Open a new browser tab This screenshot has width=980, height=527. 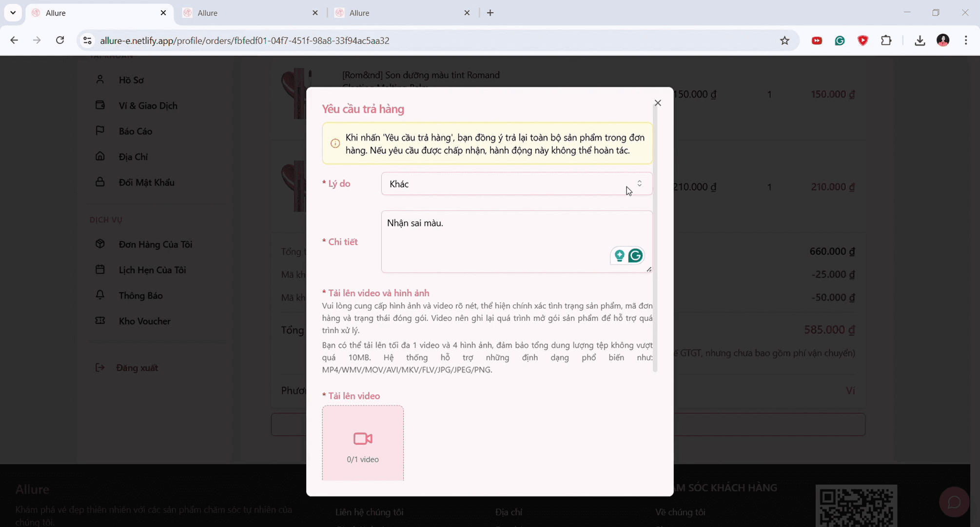click(490, 13)
